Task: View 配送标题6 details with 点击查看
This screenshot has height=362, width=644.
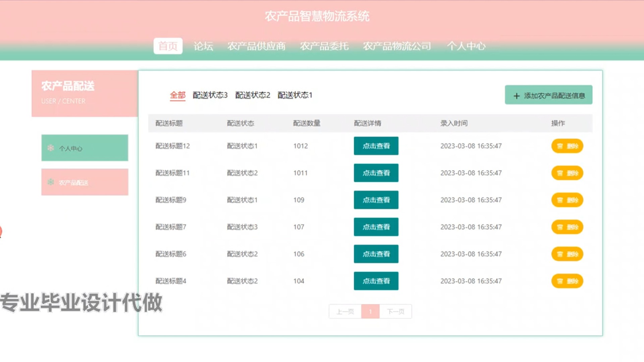Action: 376,254
